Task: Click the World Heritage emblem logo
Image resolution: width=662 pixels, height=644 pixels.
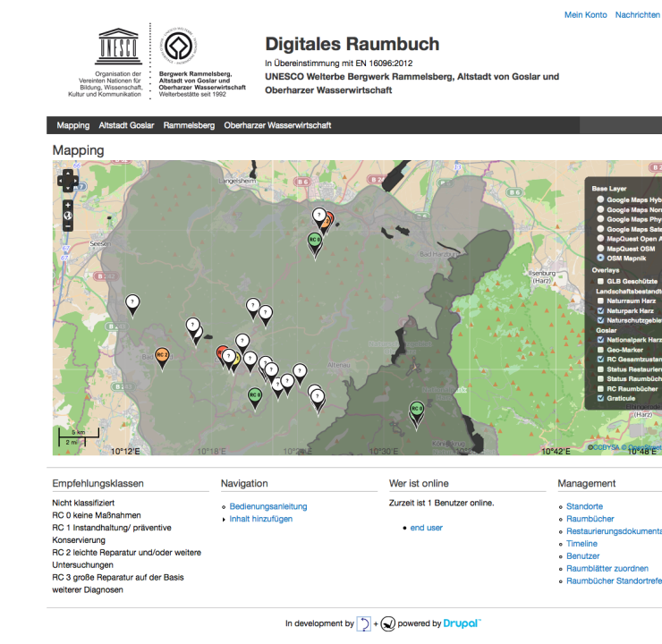Action: tap(178, 45)
